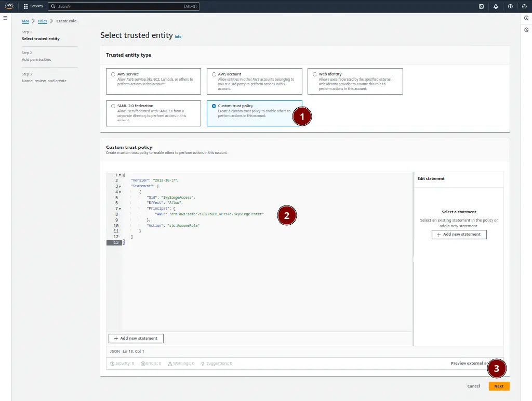Select the AWS service radio option
This screenshot has width=532, height=401.
(113, 74)
